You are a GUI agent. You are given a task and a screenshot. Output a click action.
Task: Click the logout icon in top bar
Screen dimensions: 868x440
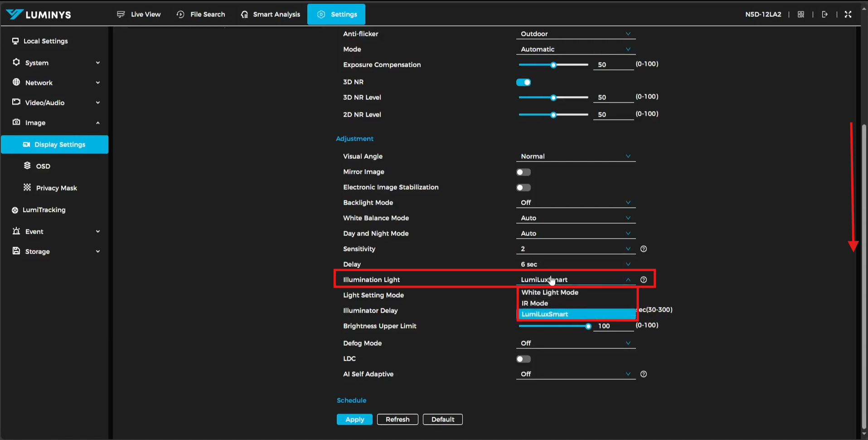pos(824,15)
